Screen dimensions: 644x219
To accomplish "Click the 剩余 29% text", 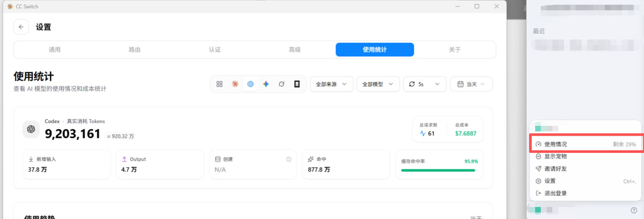I will coord(625,144).
